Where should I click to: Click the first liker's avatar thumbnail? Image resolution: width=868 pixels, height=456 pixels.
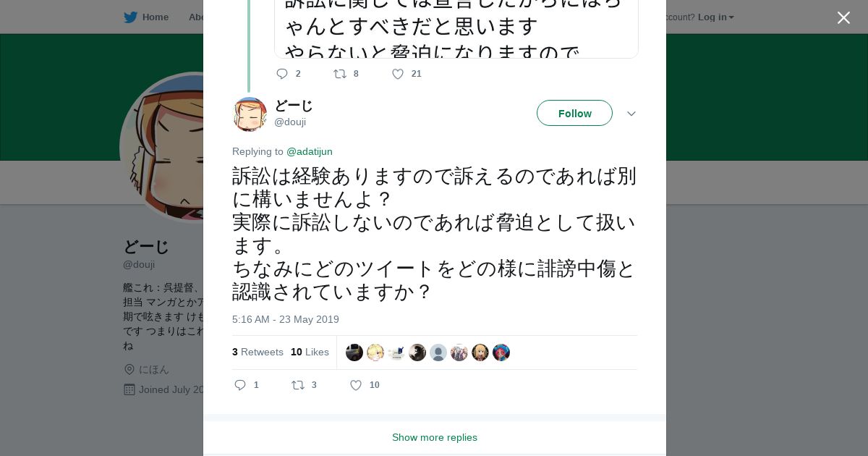(354, 352)
